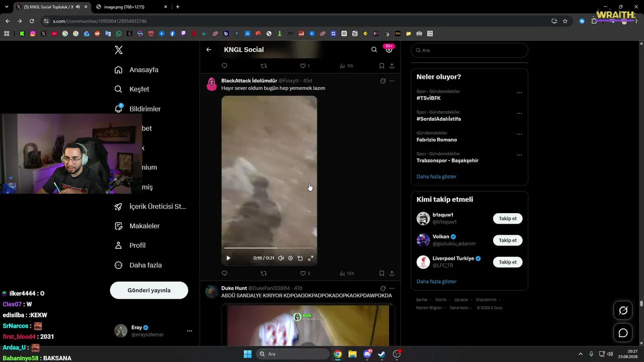This screenshot has height=362, width=644.
Task: Follow Liverpool Turkiye with Takip et
Action: [x=508, y=262]
